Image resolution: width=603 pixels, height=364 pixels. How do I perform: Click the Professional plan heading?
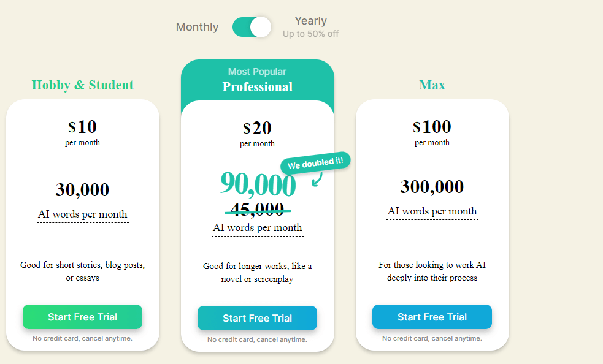(x=258, y=87)
